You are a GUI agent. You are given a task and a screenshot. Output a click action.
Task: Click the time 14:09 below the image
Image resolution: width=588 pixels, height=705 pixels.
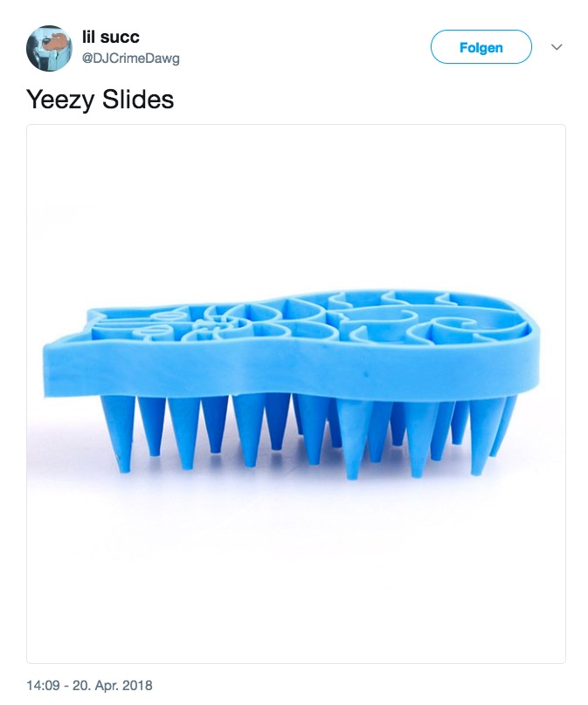coord(43,685)
